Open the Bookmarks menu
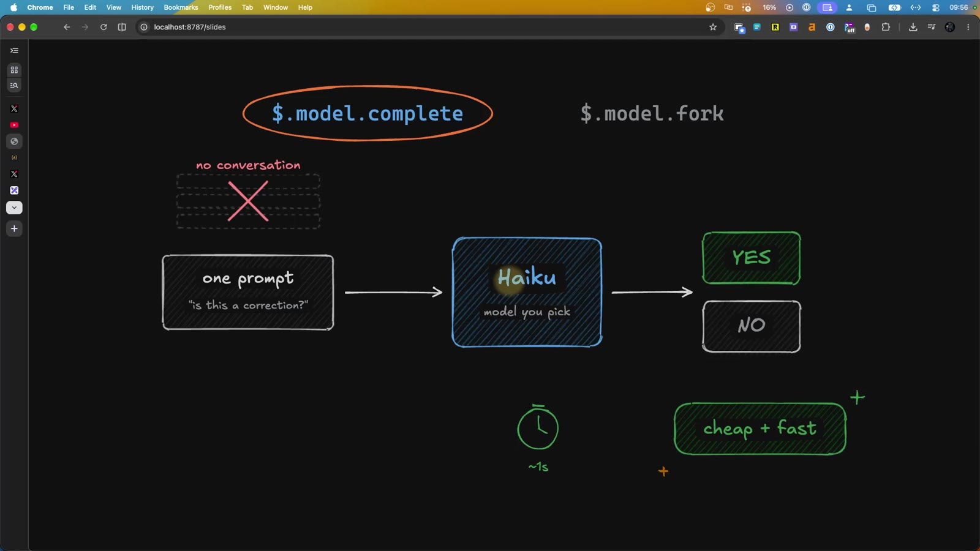This screenshot has width=980, height=551. coord(181,7)
